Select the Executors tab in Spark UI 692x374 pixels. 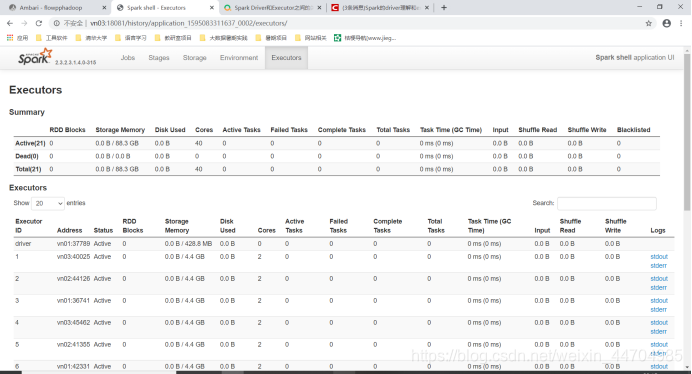tap(286, 58)
